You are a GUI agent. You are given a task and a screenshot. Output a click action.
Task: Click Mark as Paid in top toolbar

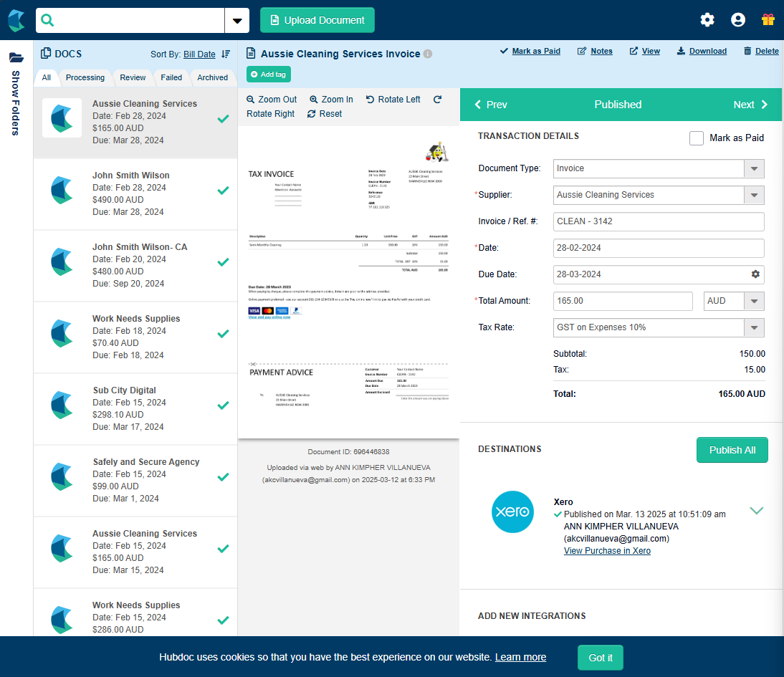[530, 51]
